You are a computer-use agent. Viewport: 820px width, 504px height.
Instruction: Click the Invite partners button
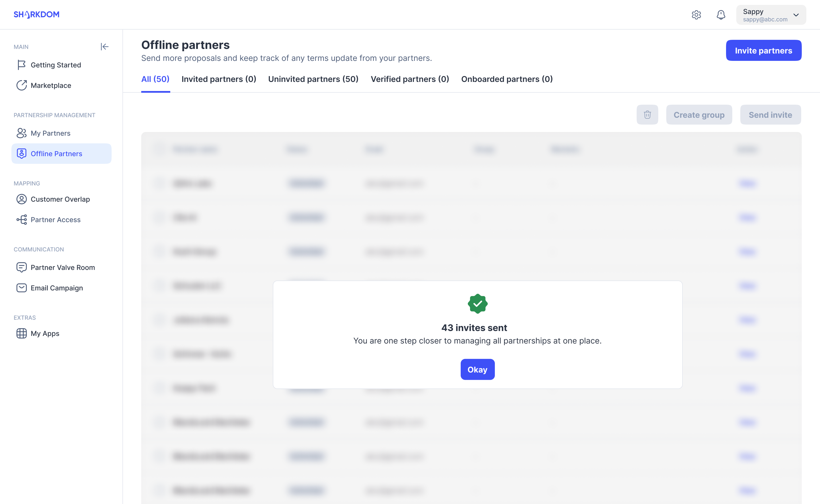(763, 50)
